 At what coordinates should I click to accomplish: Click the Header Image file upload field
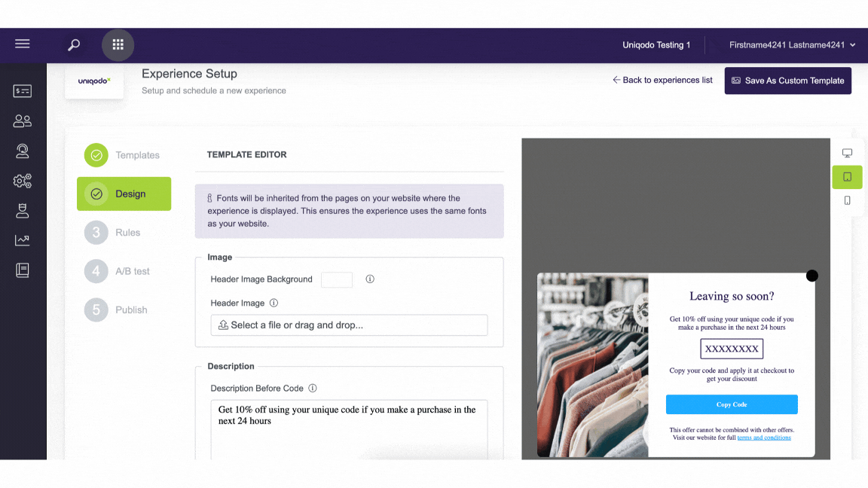(349, 325)
